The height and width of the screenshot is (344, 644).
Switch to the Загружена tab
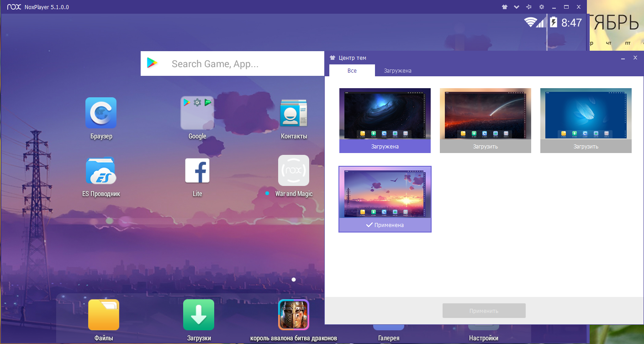(x=397, y=71)
